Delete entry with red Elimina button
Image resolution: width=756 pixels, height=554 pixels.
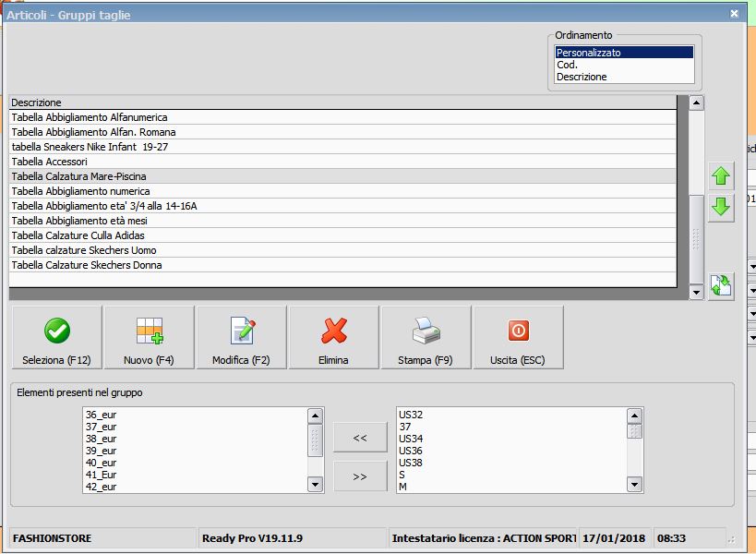(x=333, y=338)
